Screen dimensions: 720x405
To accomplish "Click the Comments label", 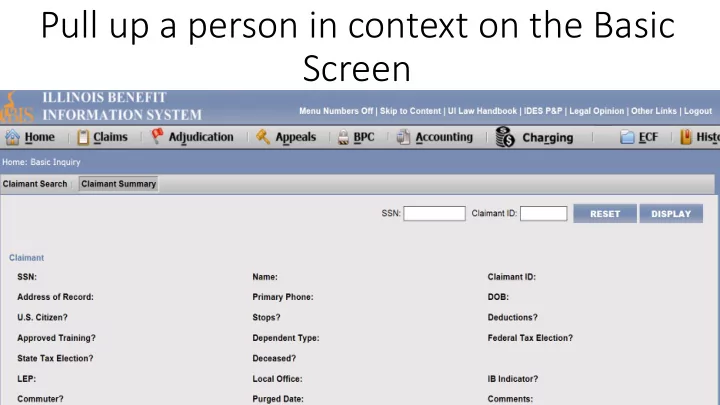I will pos(510,399).
